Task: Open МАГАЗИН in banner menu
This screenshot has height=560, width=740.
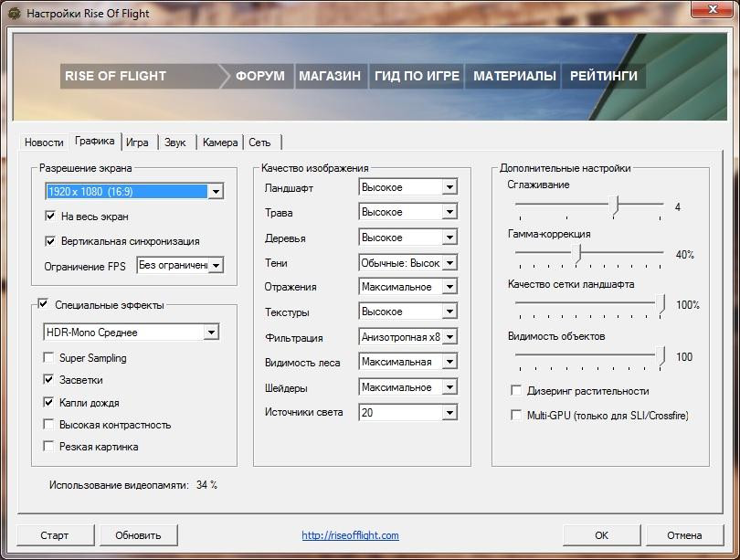Action: coord(330,76)
